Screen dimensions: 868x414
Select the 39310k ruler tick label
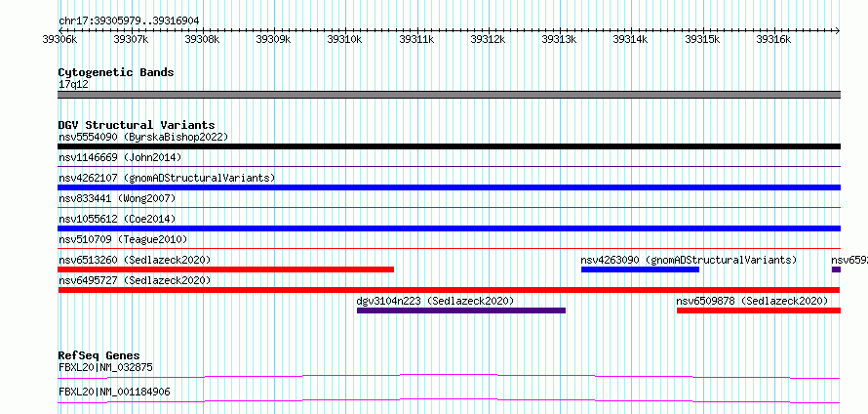point(345,39)
